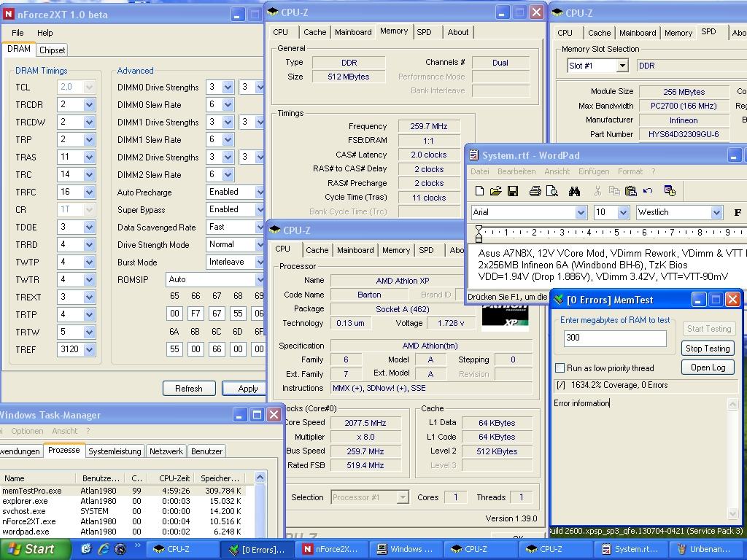Image resolution: width=747 pixels, height=560 pixels.
Task: Click the Undo arrow icon in WordPad
Action: point(648,191)
